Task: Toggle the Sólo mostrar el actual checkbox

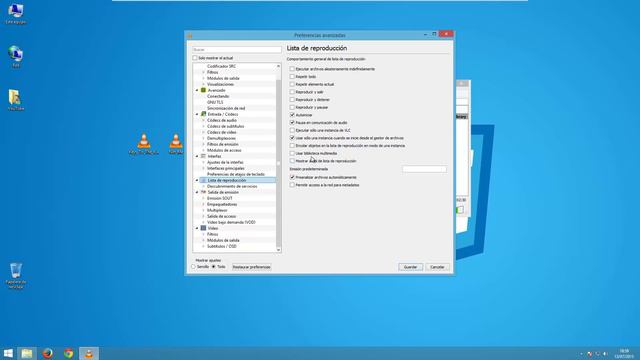Action: click(195, 58)
